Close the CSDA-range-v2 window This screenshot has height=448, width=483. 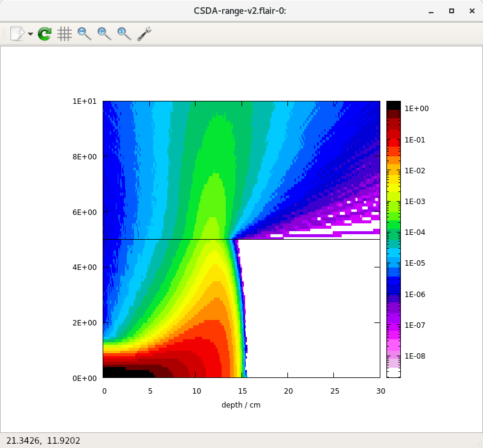coord(472,11)
